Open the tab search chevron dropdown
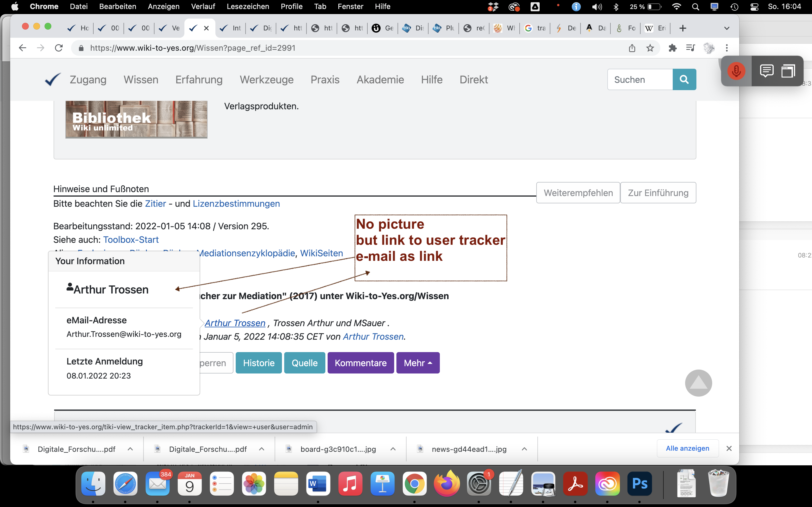Screen dimensions: 812x507 (727, 28)
